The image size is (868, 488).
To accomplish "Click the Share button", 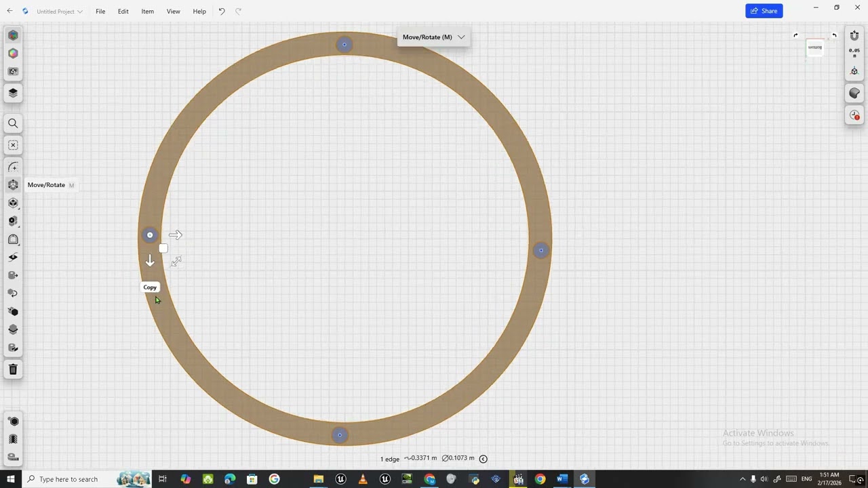I will (764, 11).
